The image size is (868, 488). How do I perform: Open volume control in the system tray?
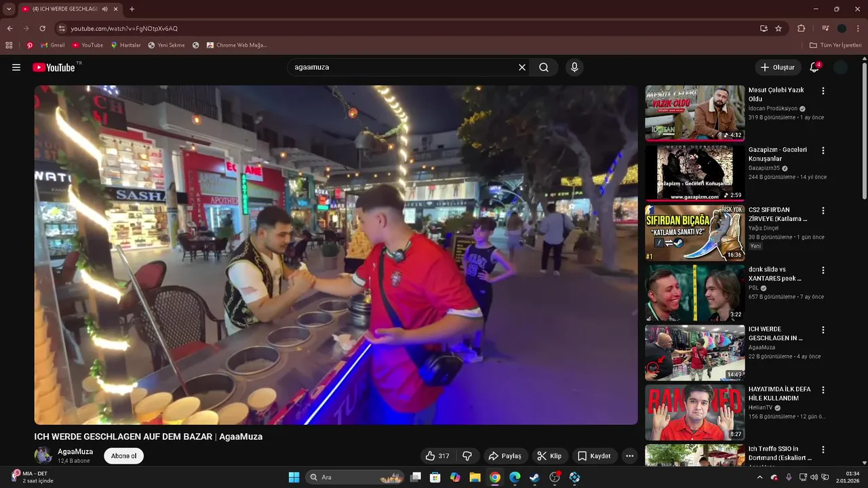pyautogui.click(x=814, y=477)
